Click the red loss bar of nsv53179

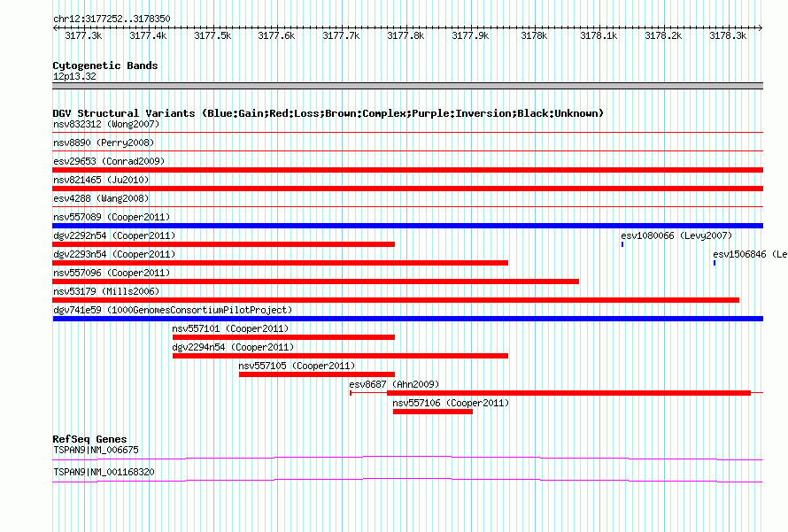(396, 300)
